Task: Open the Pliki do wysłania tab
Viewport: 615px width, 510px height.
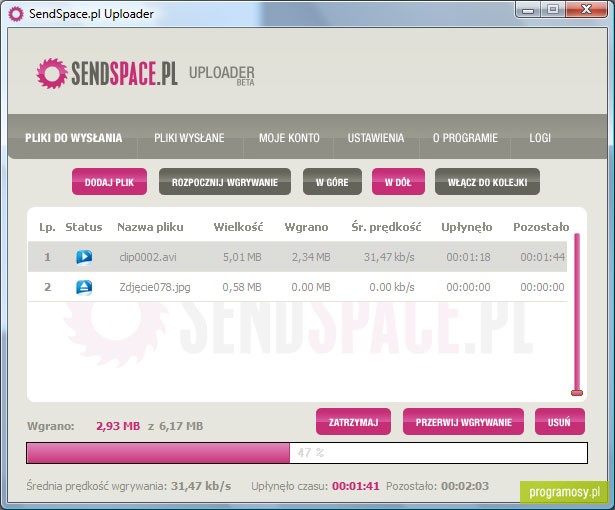Action: (x=74, y=138)
